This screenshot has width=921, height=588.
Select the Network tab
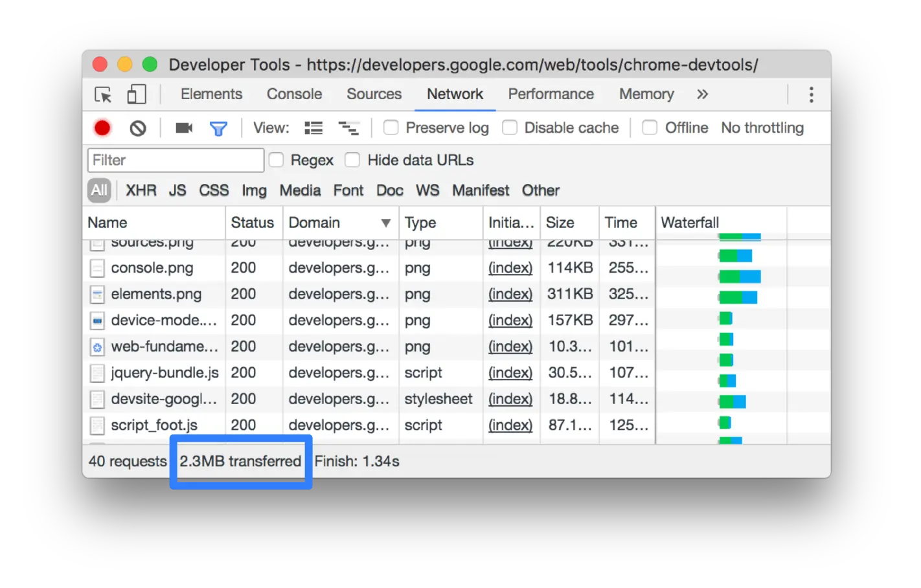pos(455,95)
